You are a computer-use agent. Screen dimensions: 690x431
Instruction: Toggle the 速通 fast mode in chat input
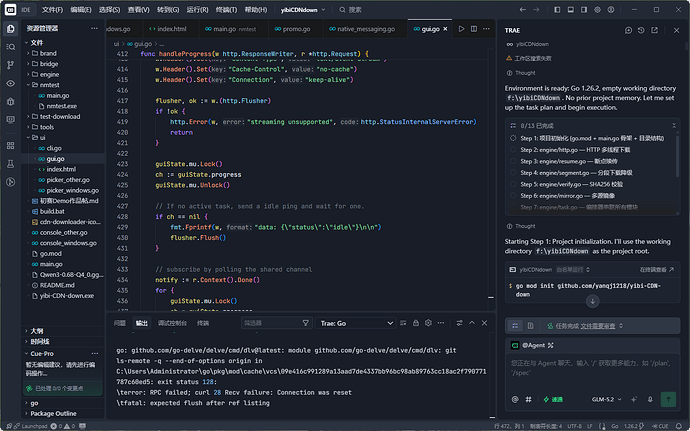pos(553,399)
